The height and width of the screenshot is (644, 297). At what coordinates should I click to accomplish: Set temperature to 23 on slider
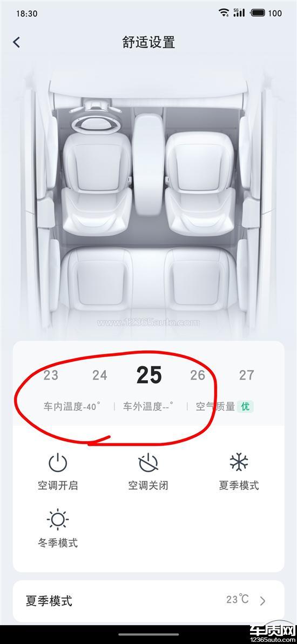coord(51,375)
